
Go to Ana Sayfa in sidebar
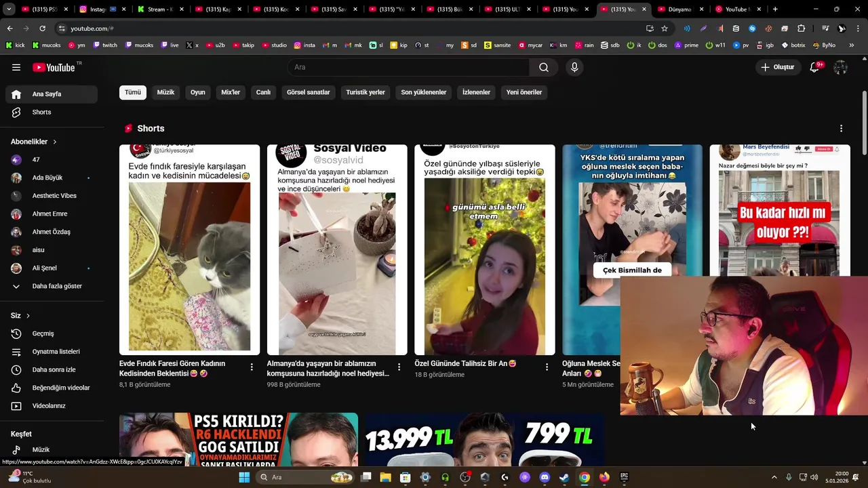click(52, 94)
